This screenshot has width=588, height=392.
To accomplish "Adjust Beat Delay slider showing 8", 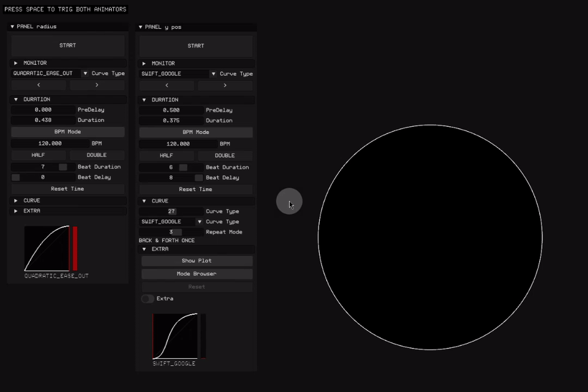I will point(171,178).
